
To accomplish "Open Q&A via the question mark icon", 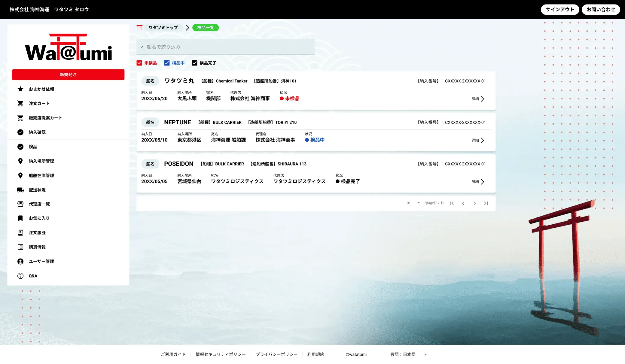I will [x=20, y=276].
